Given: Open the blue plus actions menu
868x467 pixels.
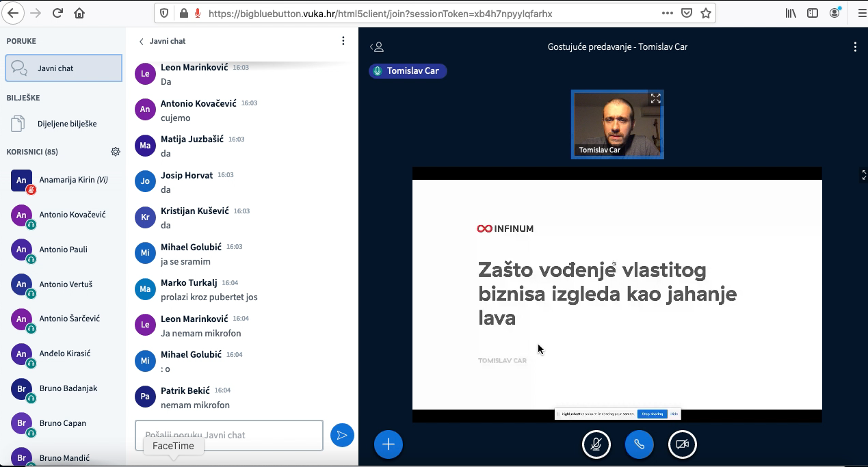Looking at the screenshot, I should click(x=389, y=444).
